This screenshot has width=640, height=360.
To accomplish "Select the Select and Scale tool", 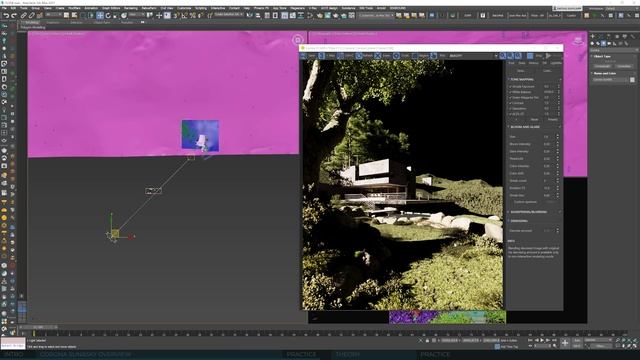I will click(x=116, y=16).
